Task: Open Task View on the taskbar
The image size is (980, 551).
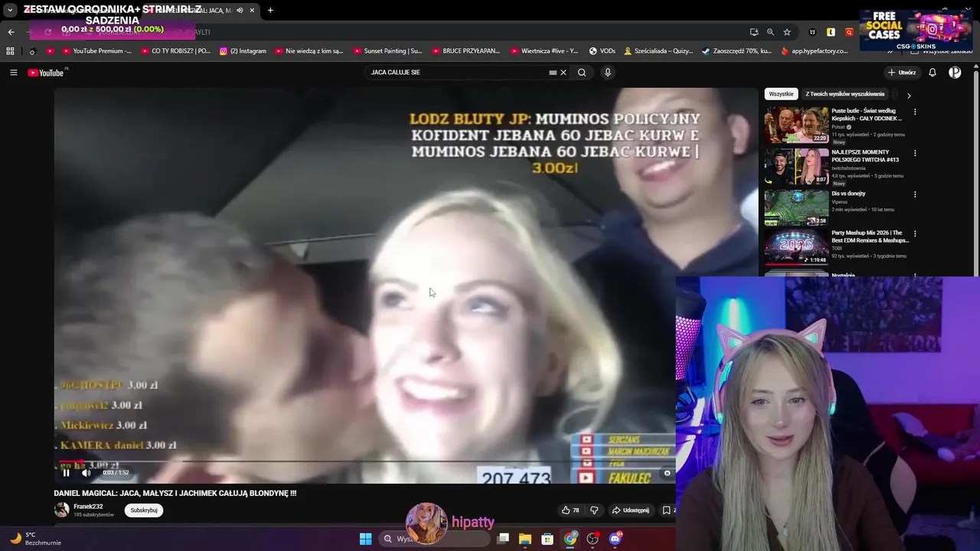Action: click(503, 539)
